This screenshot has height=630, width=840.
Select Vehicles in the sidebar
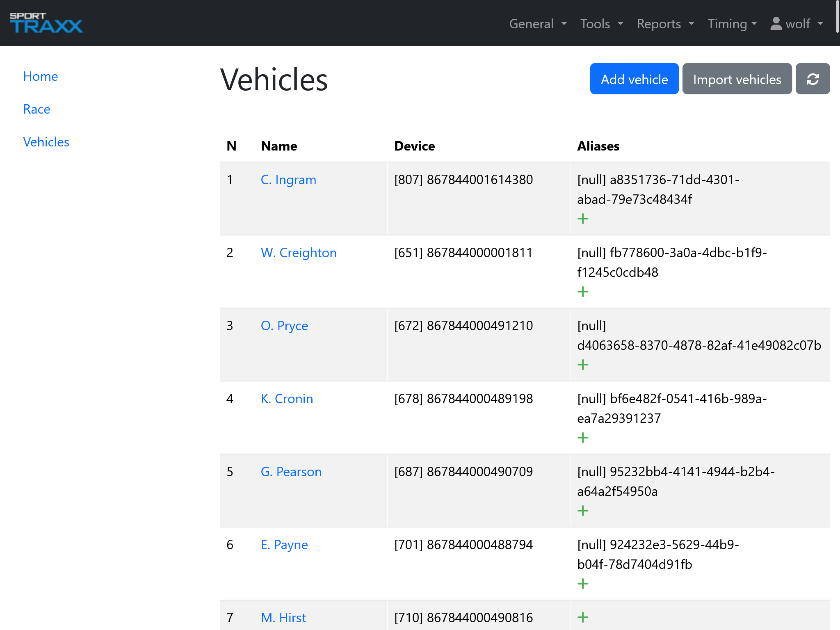click(x=46, y=142)
